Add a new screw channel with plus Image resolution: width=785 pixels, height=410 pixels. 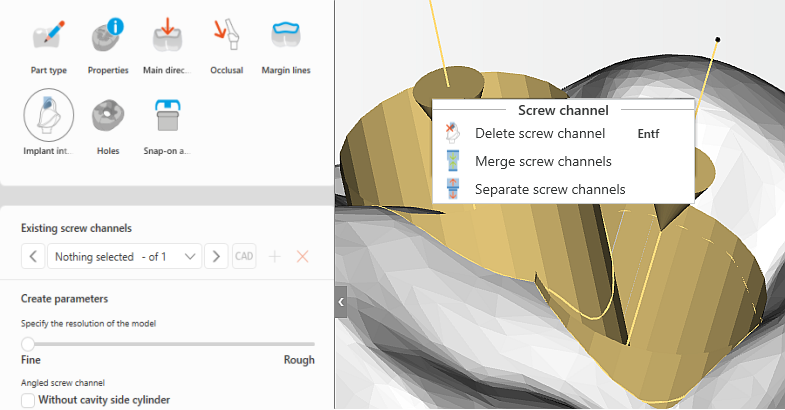tap(275, 257)
